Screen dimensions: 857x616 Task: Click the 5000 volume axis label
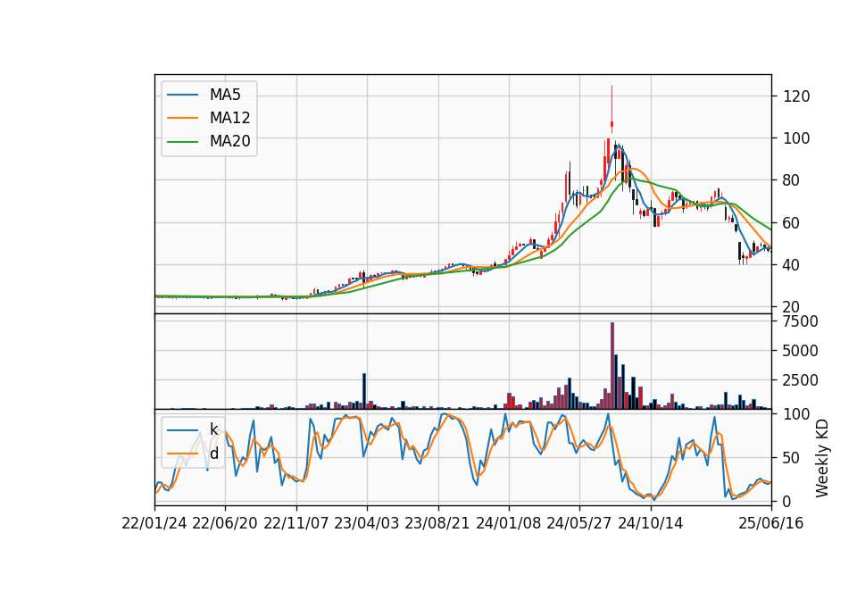pyautogui.click(x=801, y=351)
